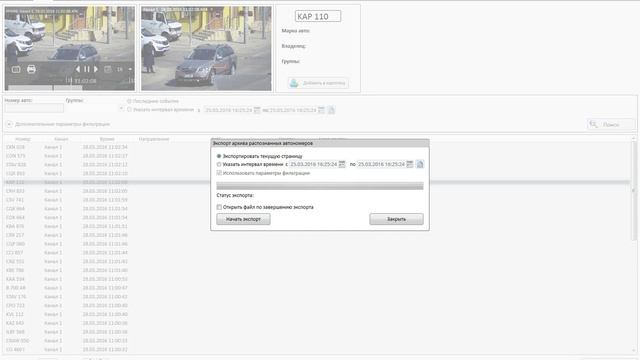Expand Дополнительные параметры фильтрации
The height and width of the screenshot is (360, 640).
click(9, 124)
